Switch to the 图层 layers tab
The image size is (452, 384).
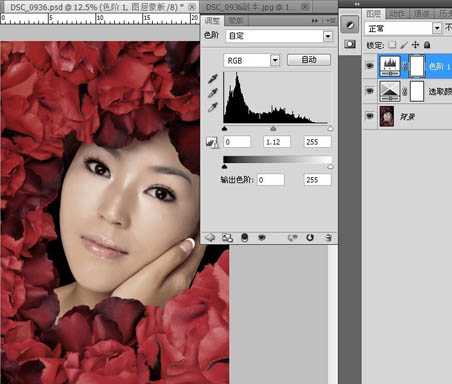coord(374,14)
